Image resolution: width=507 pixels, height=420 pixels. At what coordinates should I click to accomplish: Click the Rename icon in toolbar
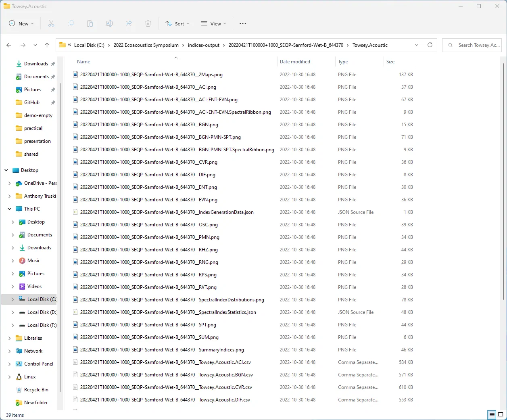tap(109, 23)
